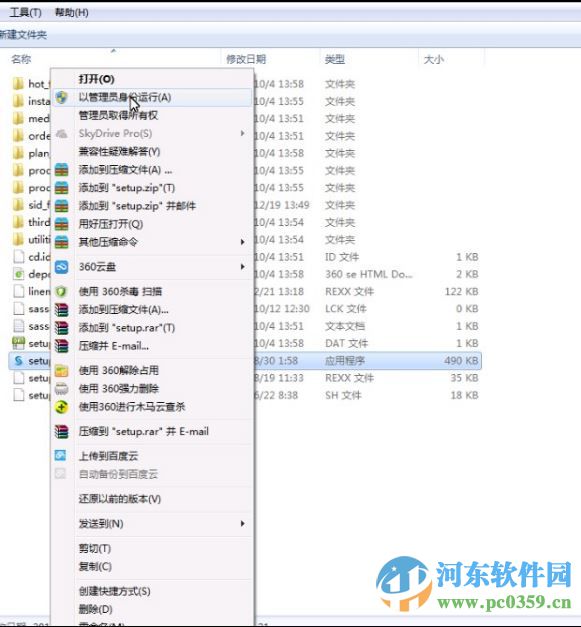Click the HaoZip icon beside 添加到压缩文件(A) ...
This screenshot has width=581, height=627.
[61, 170]
